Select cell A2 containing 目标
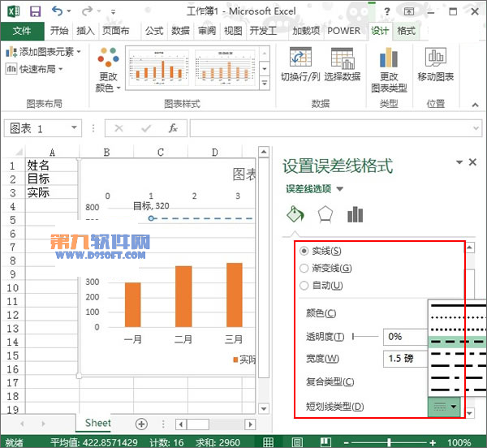 click(52, 179)
